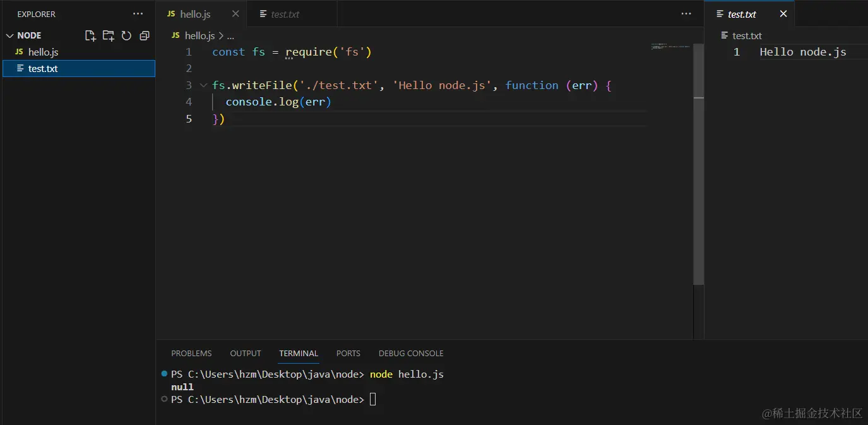
Task: Click the blue command-success marker in terminal
Action: click(164, 374)
